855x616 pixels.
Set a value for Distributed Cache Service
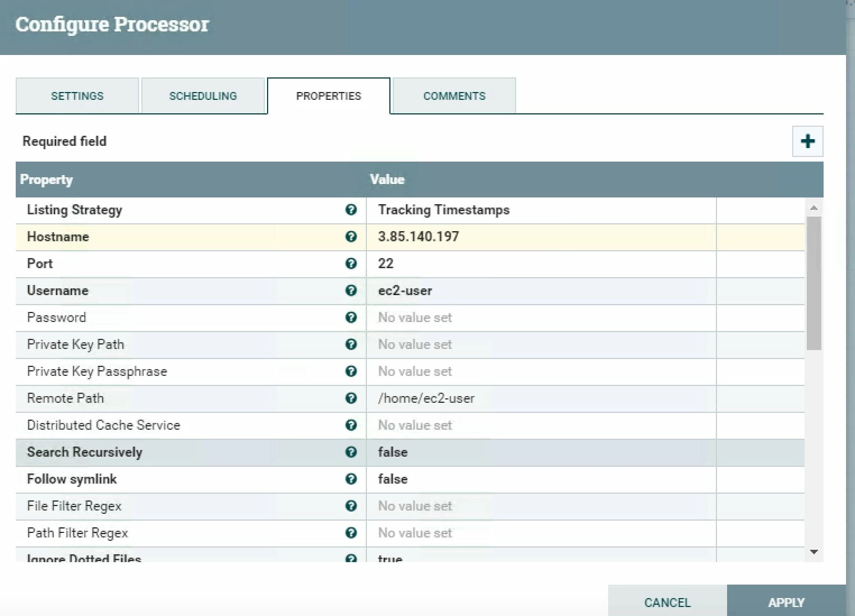point(541,425)
